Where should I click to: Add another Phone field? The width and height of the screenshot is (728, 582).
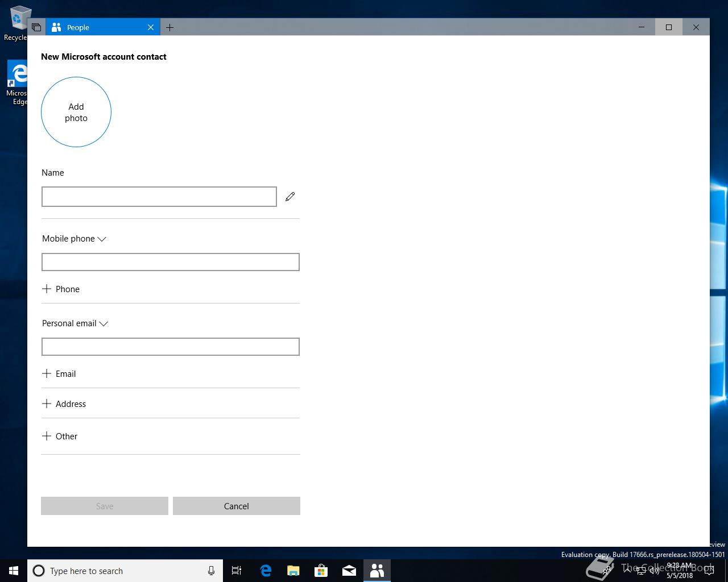coord(61,289)
